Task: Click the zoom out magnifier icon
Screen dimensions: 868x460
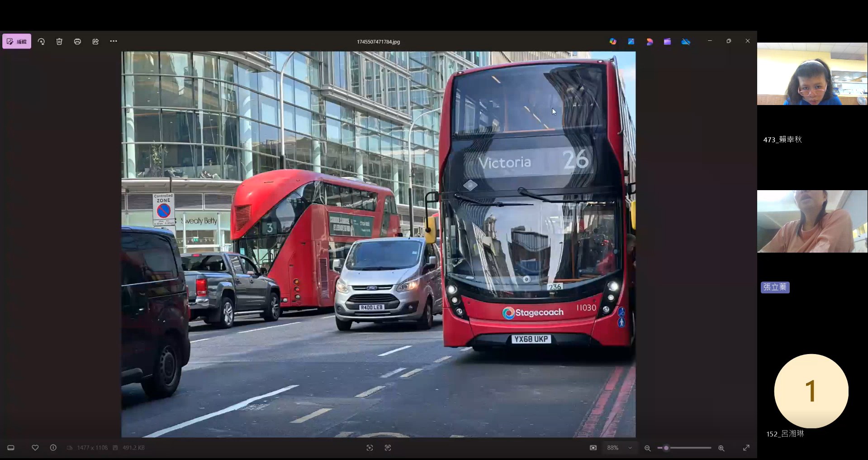Action: point(647,448)
